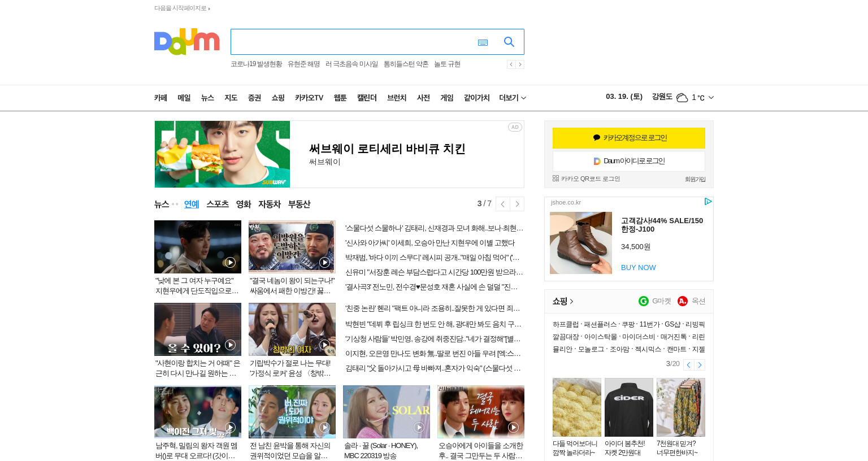
Task: Click BUY NOW on shoe ad
Action: coord(639,268)
